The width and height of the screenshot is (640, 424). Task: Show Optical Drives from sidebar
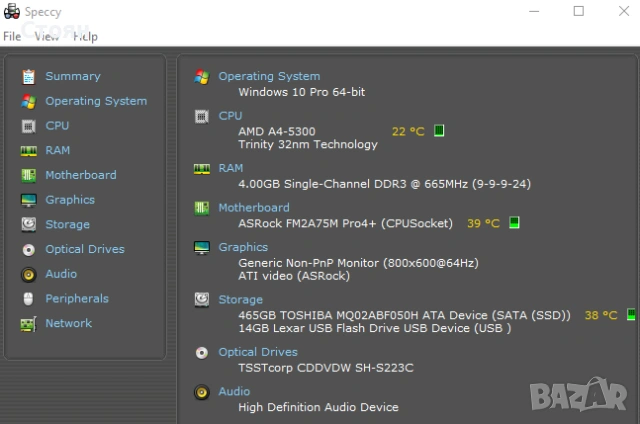pos(85,249)
